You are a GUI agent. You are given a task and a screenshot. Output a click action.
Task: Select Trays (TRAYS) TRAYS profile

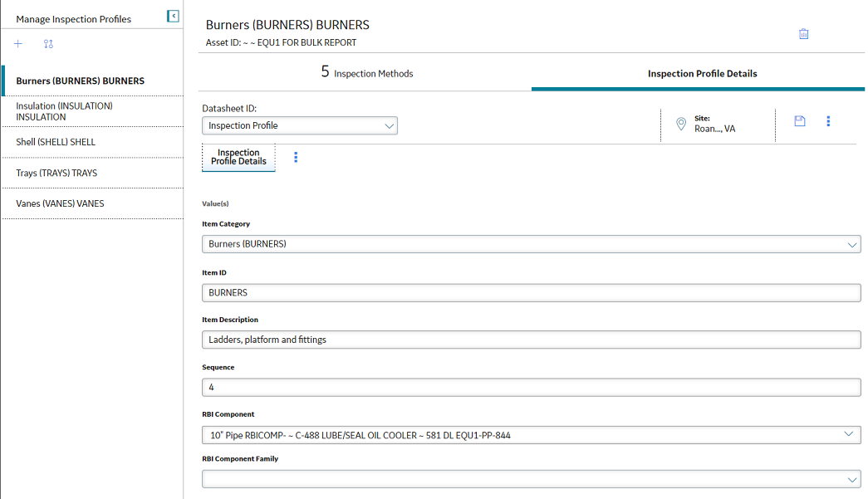point(92,174)
